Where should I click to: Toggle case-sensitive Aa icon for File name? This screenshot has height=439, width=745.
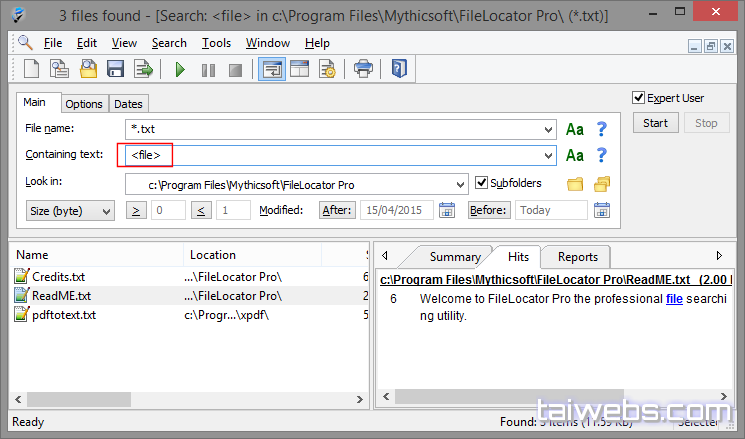click(575, 129)
